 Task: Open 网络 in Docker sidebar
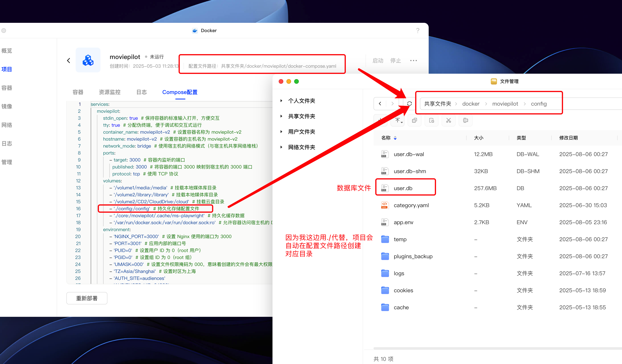[x=7, y=125]
